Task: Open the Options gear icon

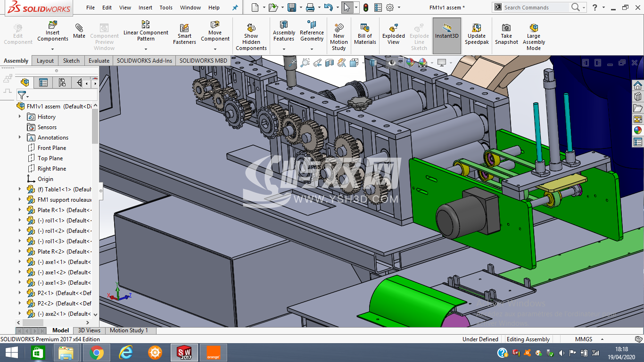Action: pyautogui.click(x=390, y=8)
